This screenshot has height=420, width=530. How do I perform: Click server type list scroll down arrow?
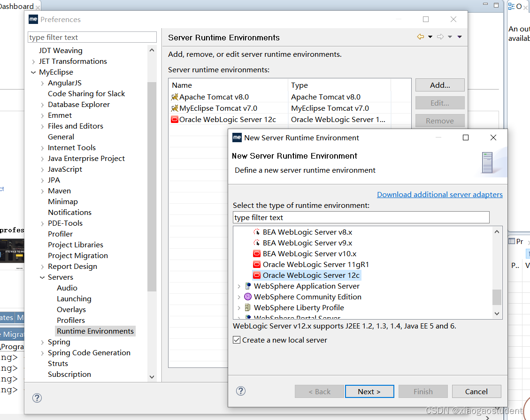coord(497,313)
